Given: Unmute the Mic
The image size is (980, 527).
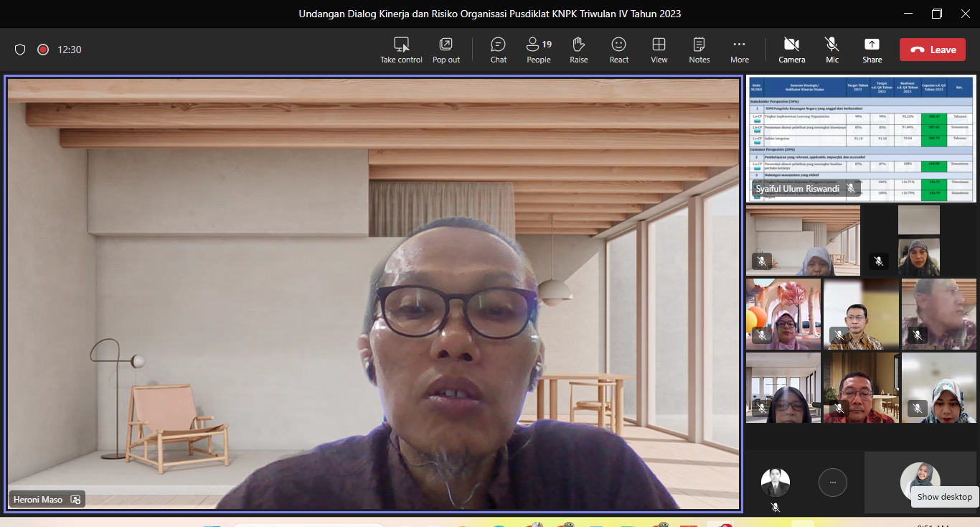Looking at the screenshot, I should (832, 50).
